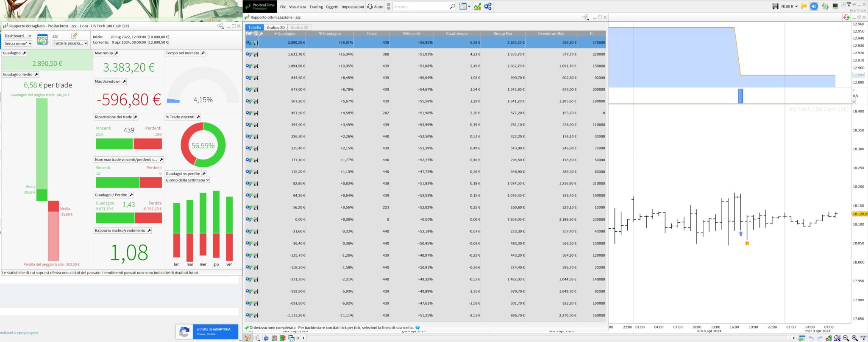Open the Trading menu
Screen dimensions: 868x342
[x=316, y=7]
